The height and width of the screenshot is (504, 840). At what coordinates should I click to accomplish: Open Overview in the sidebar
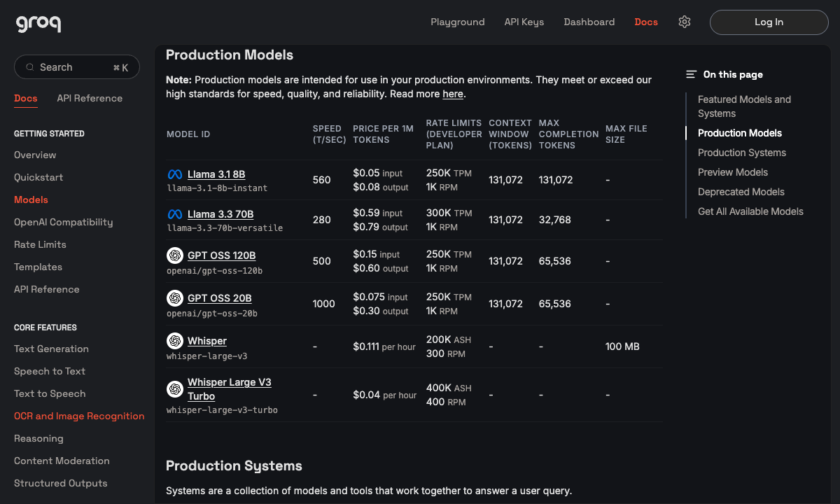(x=35, y=155)
